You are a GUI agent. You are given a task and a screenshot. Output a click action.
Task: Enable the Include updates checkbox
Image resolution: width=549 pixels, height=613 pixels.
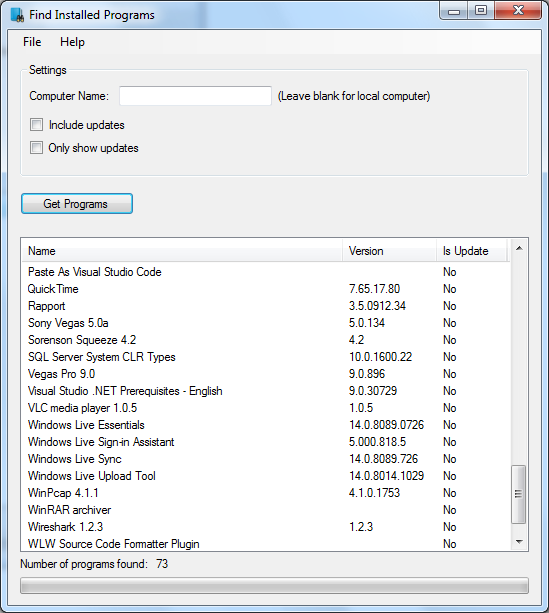tap(36, 125)
